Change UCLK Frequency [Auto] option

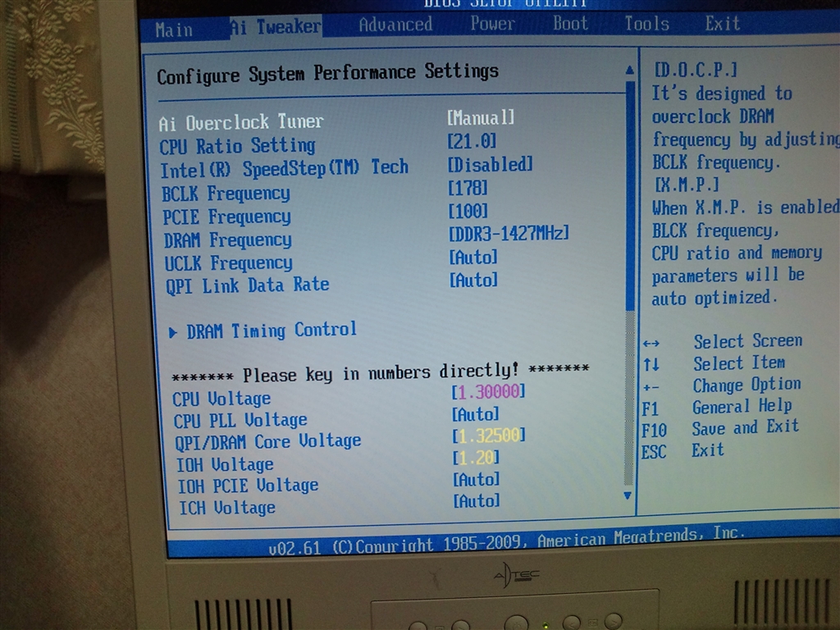473,257
